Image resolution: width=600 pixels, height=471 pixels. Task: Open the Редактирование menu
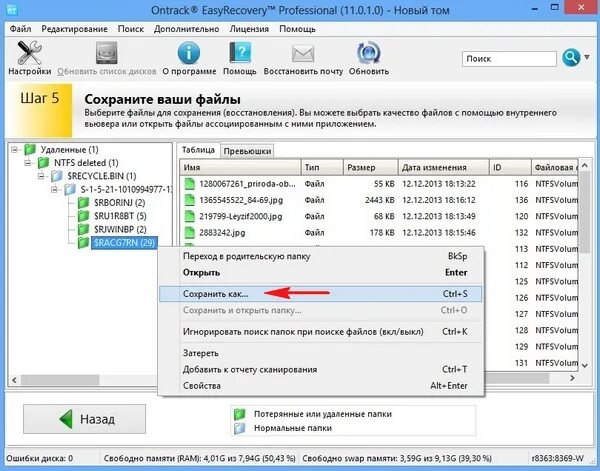coord(75,29)
